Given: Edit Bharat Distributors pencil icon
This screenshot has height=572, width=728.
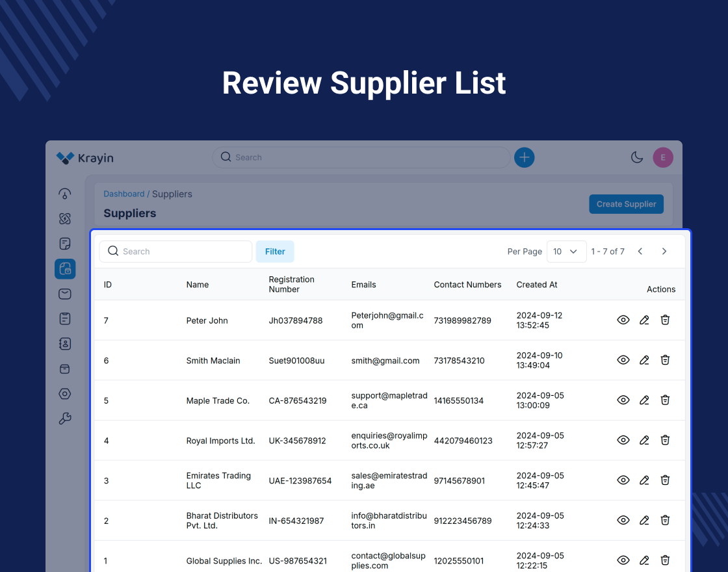Looking at the screenshot, I should pyautogui.click(x=644, y=520).
